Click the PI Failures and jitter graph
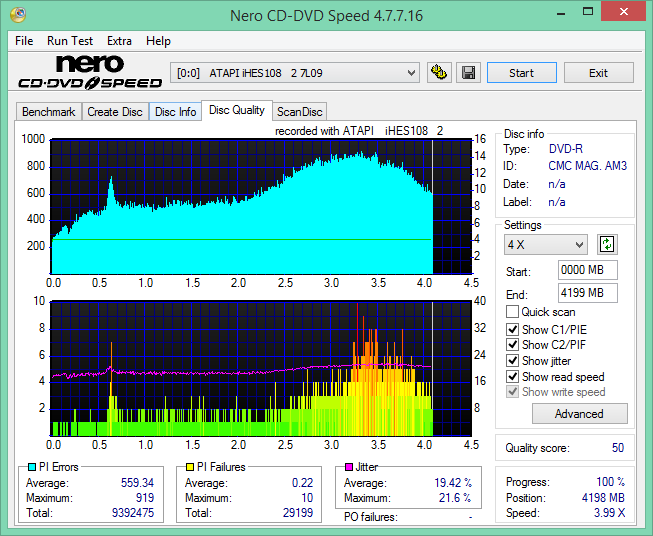 [261, 369]
